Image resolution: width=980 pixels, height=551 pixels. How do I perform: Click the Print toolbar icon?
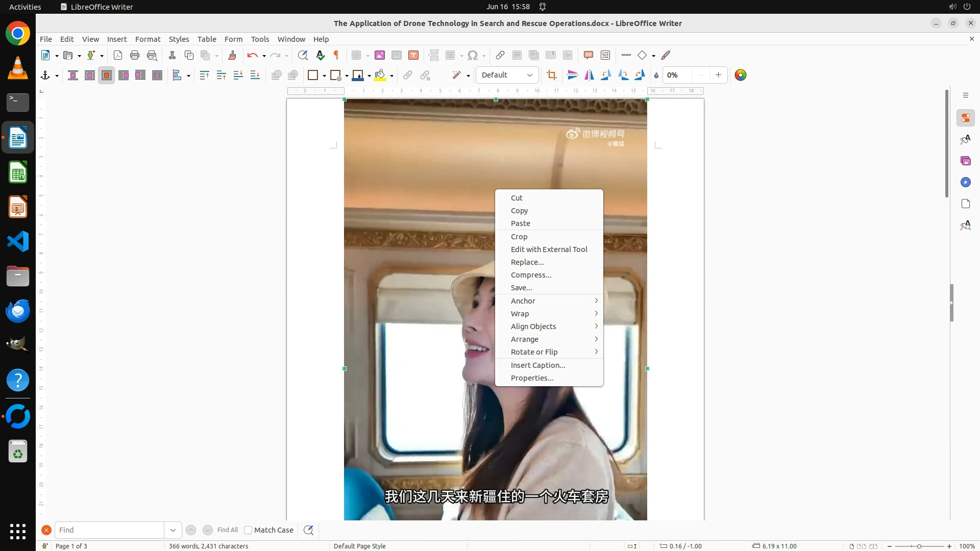click(135, 55)
